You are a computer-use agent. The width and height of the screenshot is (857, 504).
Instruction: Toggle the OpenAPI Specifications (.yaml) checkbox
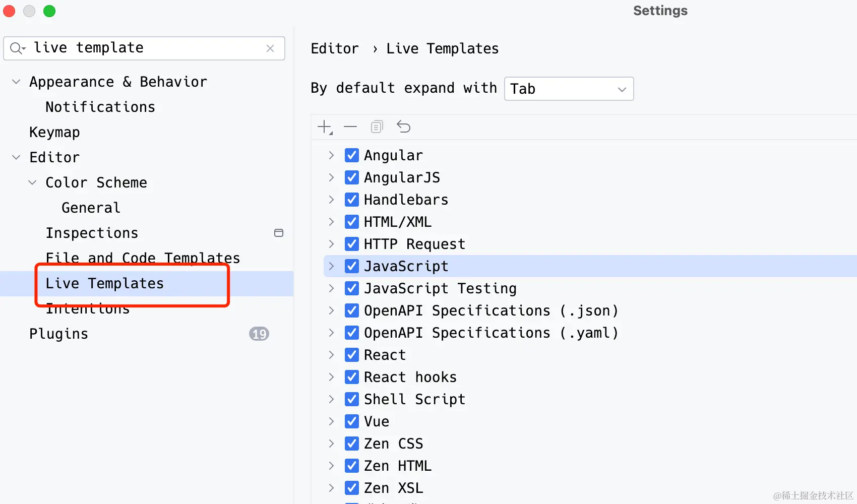[x=352, y=333]
